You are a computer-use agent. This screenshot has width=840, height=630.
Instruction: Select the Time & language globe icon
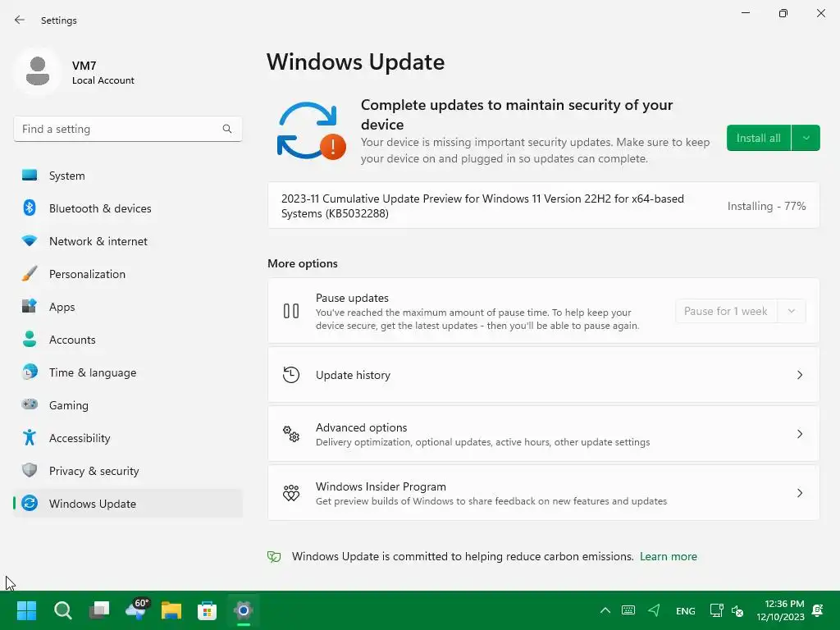[30, 372]
